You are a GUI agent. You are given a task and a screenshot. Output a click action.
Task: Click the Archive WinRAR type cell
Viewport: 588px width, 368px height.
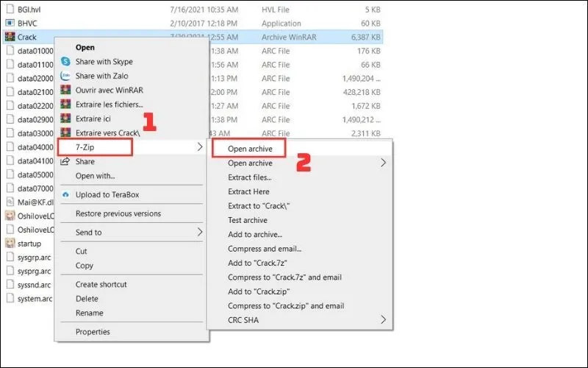289,38
